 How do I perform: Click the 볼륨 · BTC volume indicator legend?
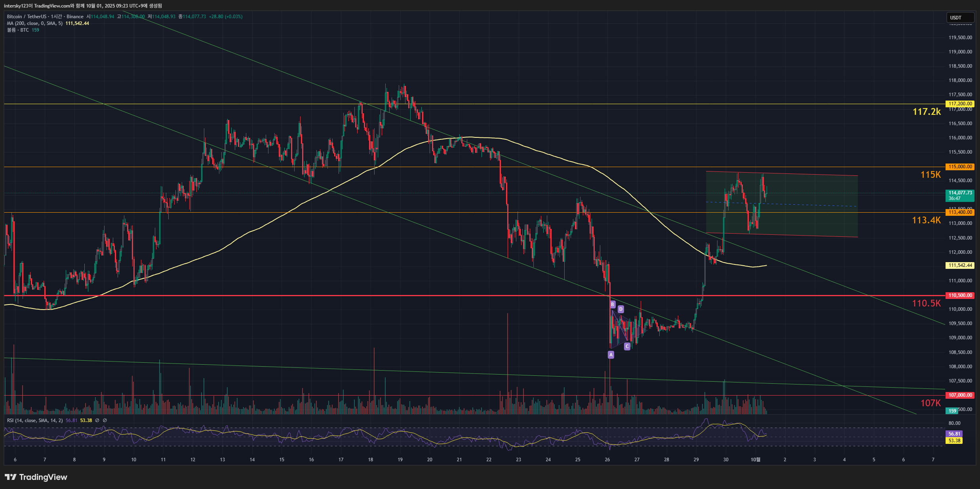click(18, 30)
